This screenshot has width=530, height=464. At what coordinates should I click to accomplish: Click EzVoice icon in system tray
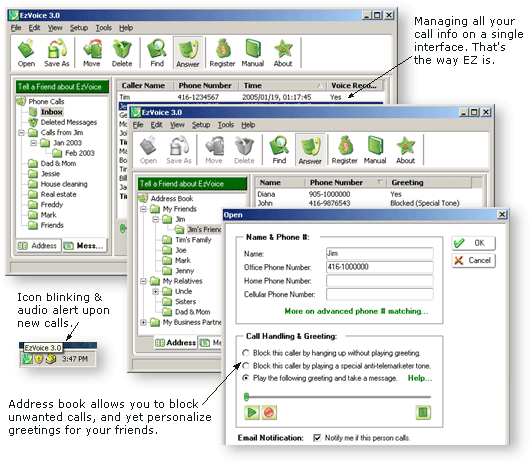27,359
